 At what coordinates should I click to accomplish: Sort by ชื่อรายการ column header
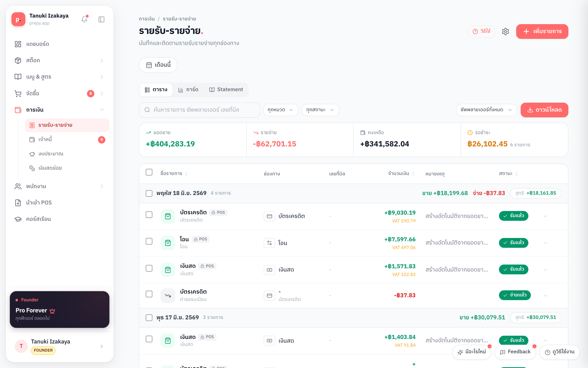coord(174,174)
